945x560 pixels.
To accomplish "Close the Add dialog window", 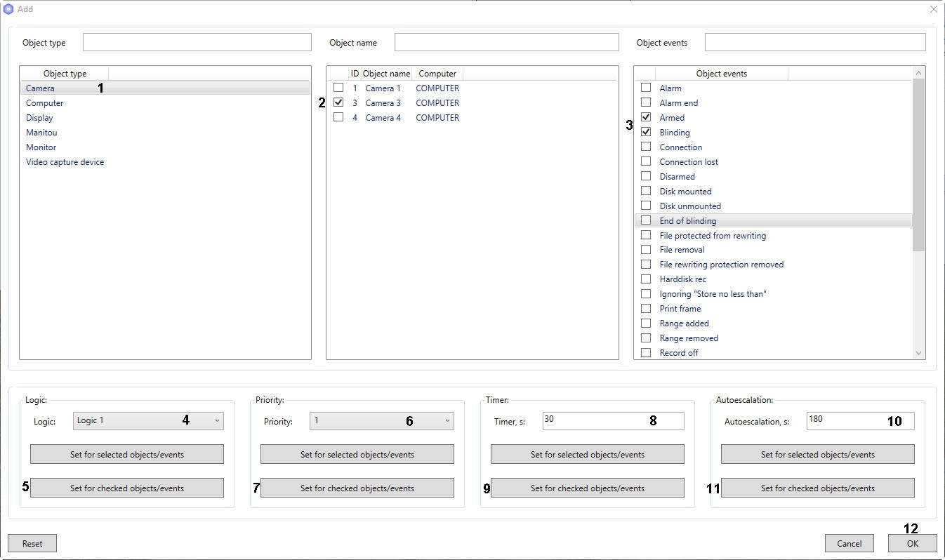I will click(933, 9).
